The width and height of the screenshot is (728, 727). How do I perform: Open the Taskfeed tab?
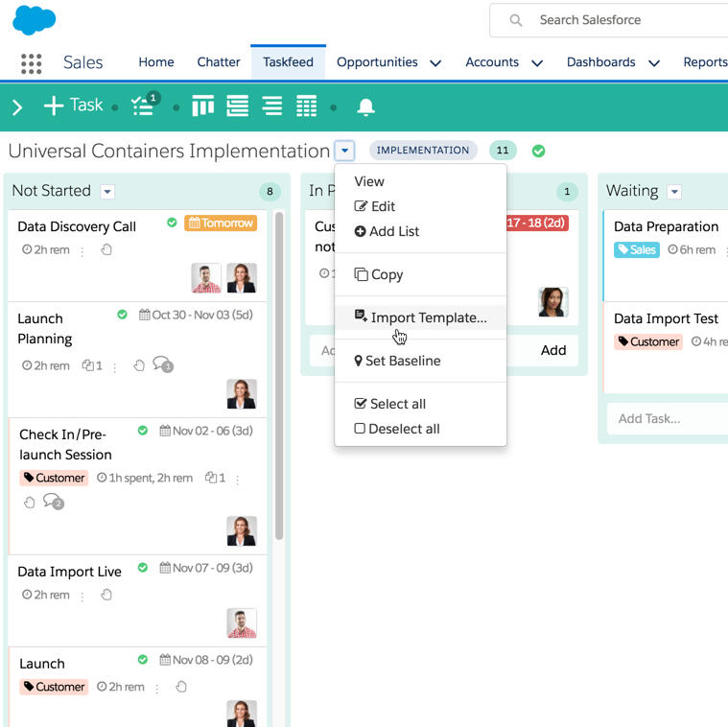click(288, 62)
